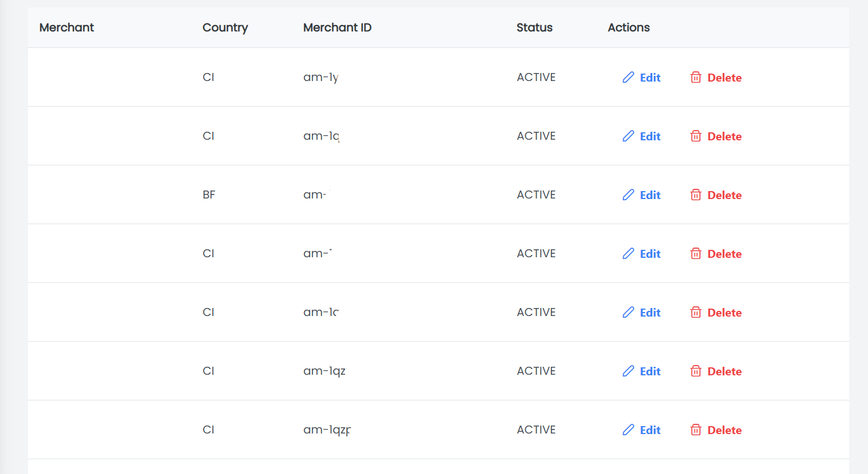868x474 pixels.
Task: Click the trash icon on the BF merchant row
Action: click(696, 195)
